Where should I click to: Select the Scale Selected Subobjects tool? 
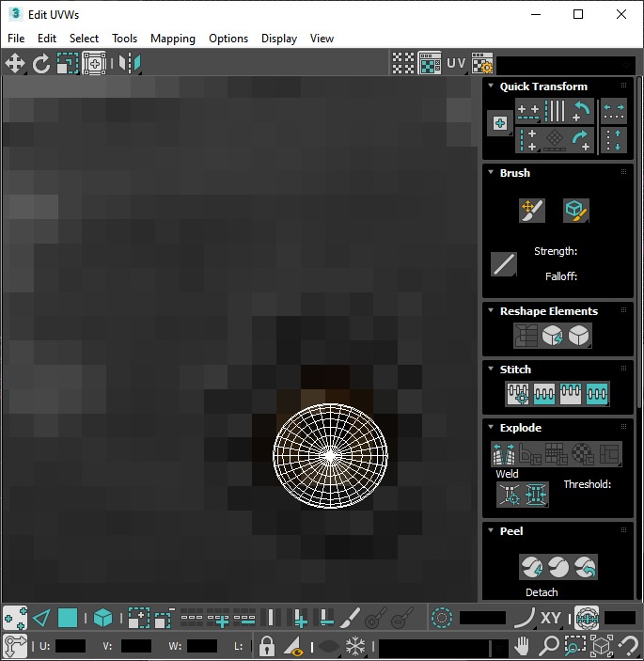(x=68, y=64)
